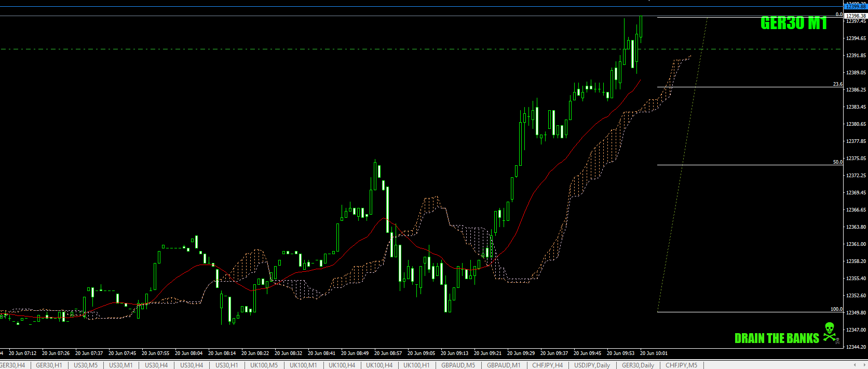Click the 12349.80 price axis value
The height and width of the screenshot is (369, 868).
(856, 313)
